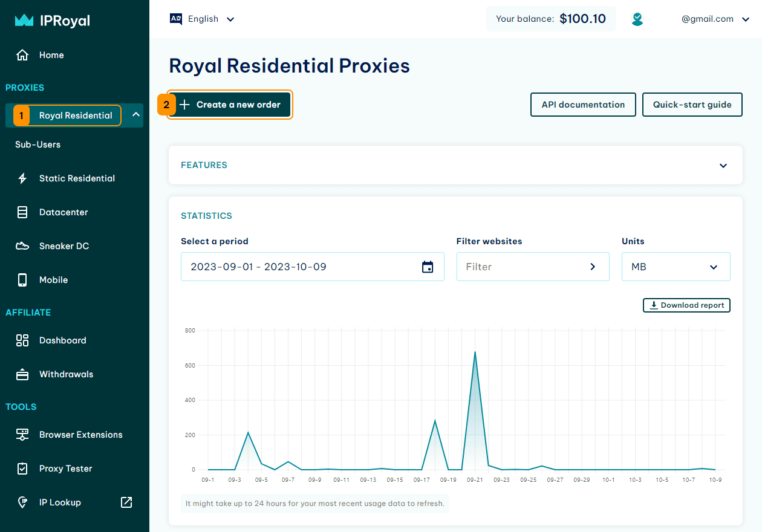Click the AFFILIATE sidebar section label
The height and width of the screenshot is (532, 762).
(28, 313)
